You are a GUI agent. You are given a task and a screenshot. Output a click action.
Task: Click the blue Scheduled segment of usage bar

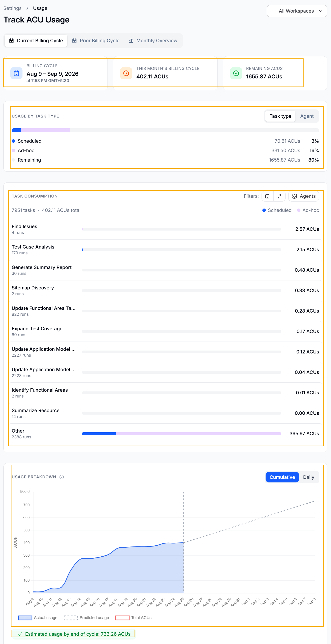pyautogui.click(x=16, y=130)
